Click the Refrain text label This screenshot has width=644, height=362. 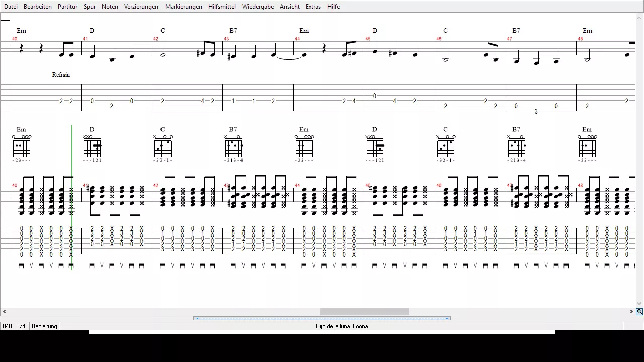61,75
